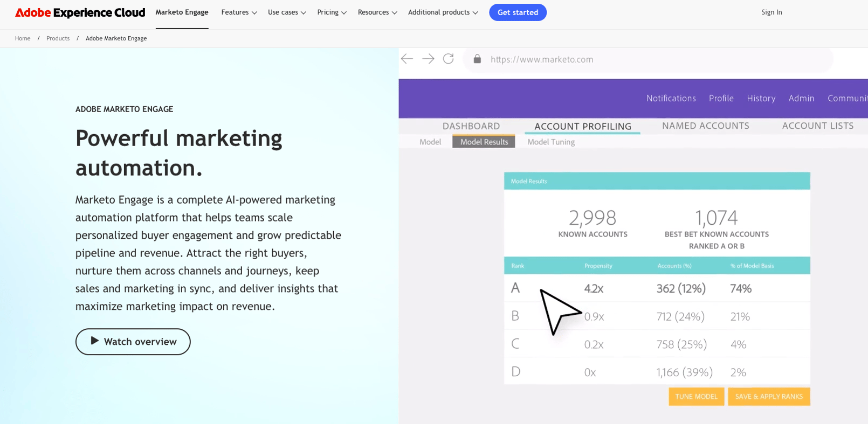Click the Rank C row letter
The image size is (868, 436).
tap(515, 344)
